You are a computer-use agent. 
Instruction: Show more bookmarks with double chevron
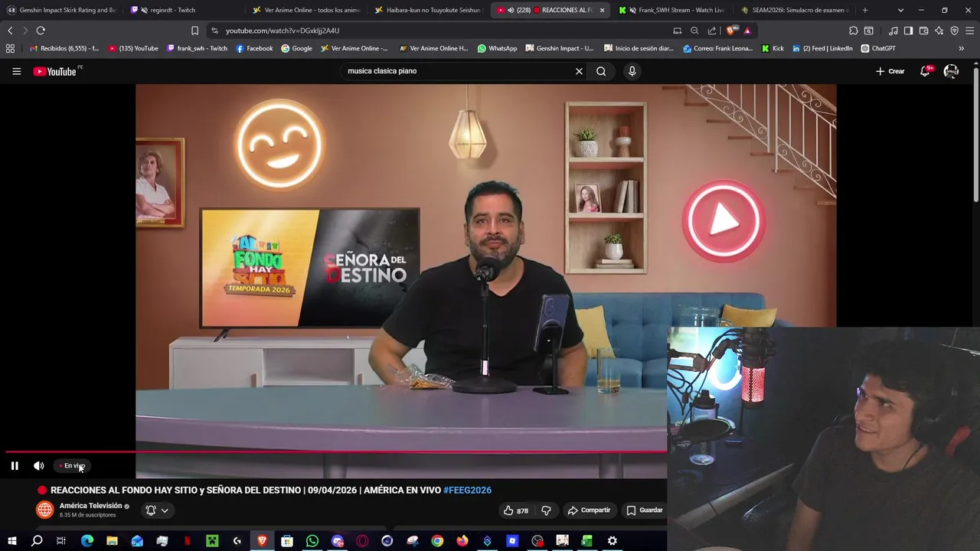tap(962, 48)
